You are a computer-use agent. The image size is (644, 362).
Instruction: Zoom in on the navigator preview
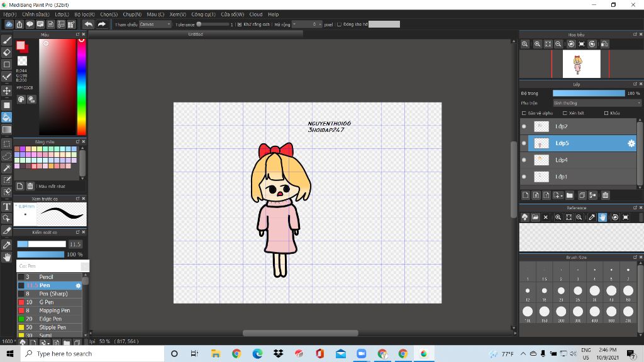click(x=537, y=44)
